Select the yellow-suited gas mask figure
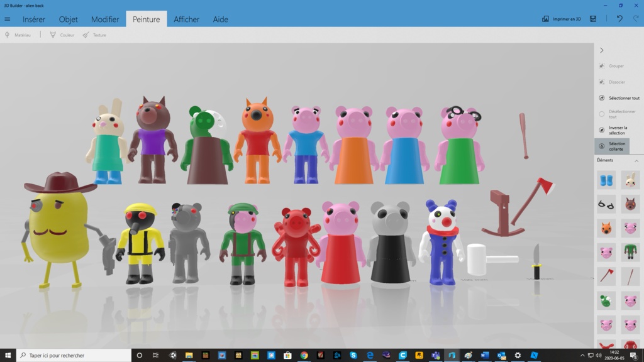This screenshot has height=362, width=644. (x=140, y=244)
